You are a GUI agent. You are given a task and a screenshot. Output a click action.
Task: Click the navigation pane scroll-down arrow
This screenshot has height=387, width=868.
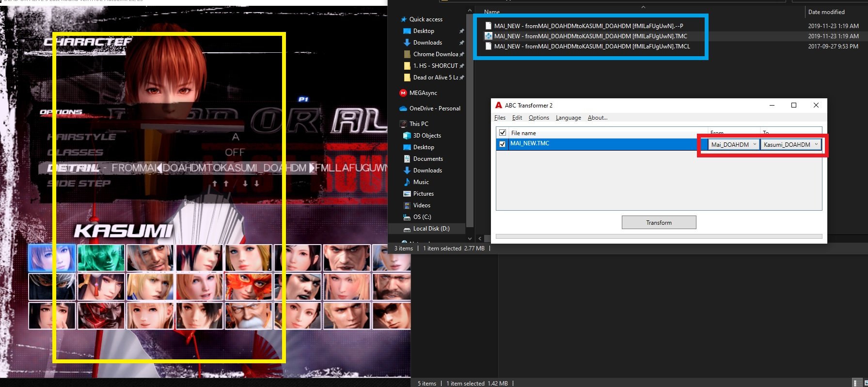[x=469, y=238]
